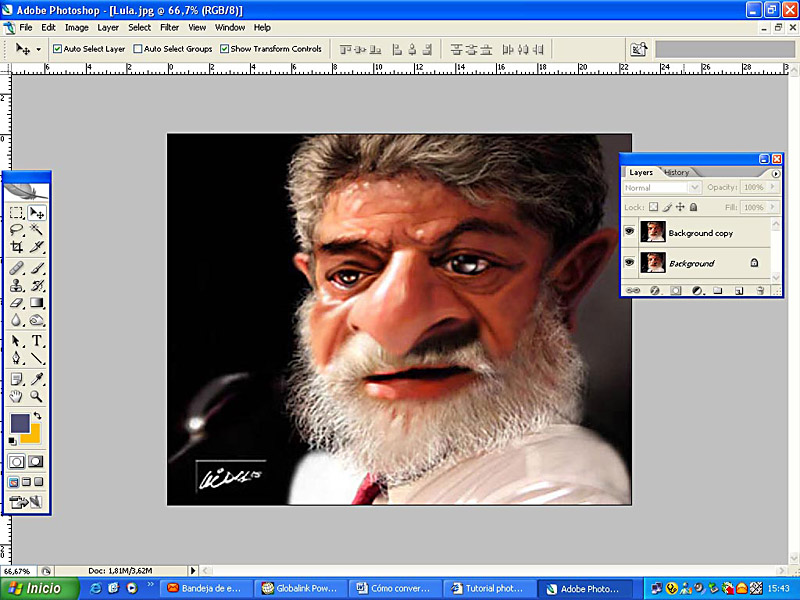Delete layer using the trash icon
This screenshot has width=800, height=600.
[x=759, y=291]
